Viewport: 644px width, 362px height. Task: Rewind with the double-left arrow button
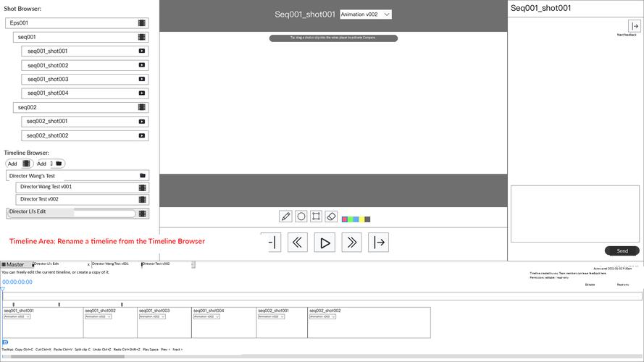pyautogui.click(x=297, y=243)
